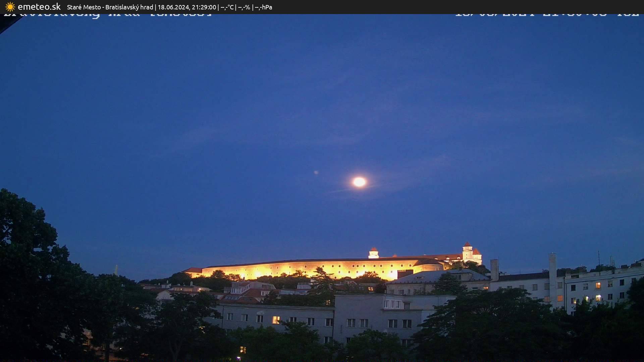Click the pressure reading --,-hPa
Viewport: 644px width, 362px height.
[x=264, y=7]
